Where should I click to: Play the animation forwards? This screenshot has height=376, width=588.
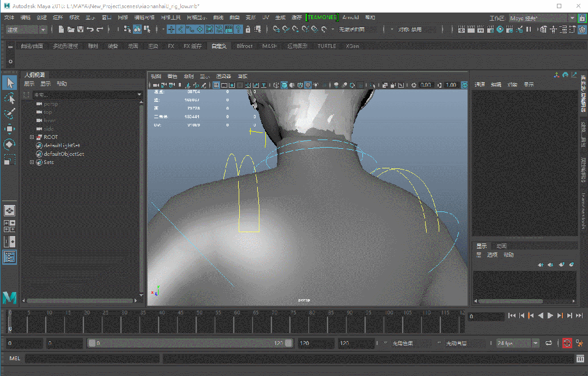tap(550, 316)
